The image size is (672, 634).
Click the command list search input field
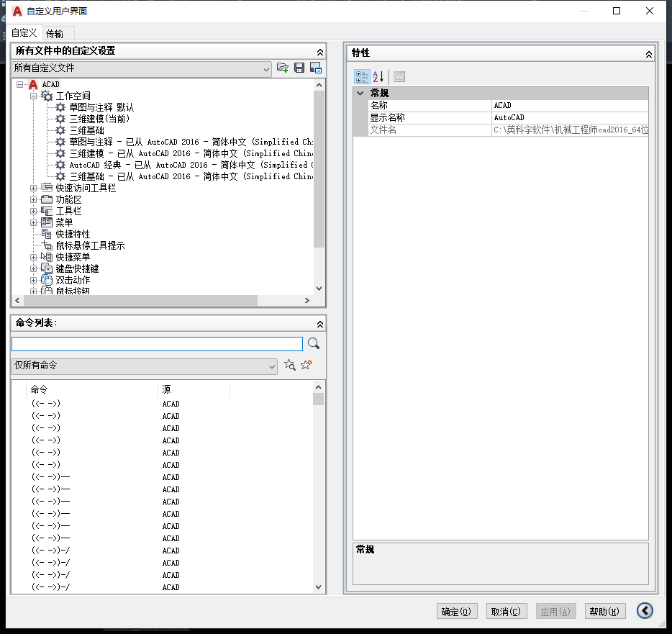tap(157, 344)
